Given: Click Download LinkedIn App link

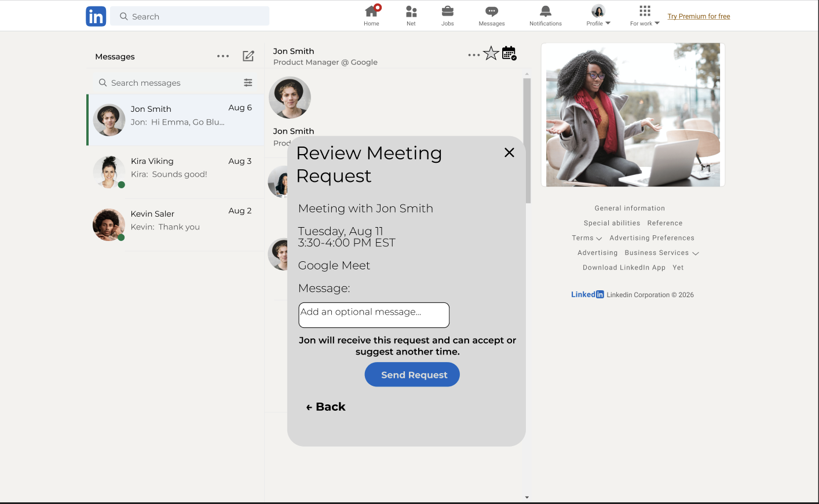Looking at the screenshot, I should [x=624, y=268].
